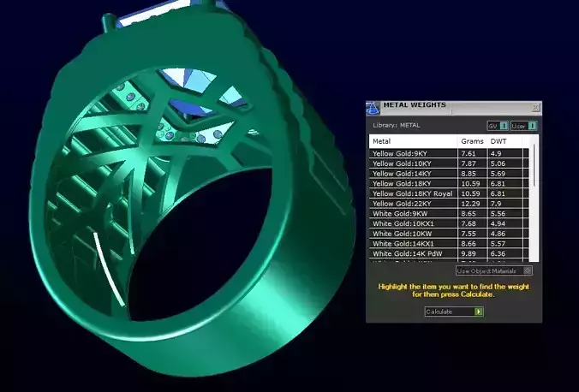Click the '4.86' DWT value

click(x=498, y=234)
